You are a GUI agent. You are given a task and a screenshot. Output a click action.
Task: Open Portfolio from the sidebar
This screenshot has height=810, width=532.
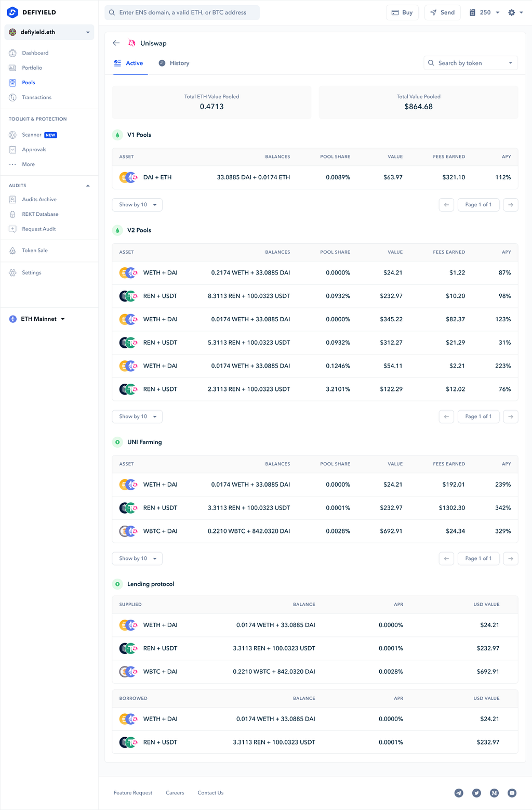[x=32, y=68]
